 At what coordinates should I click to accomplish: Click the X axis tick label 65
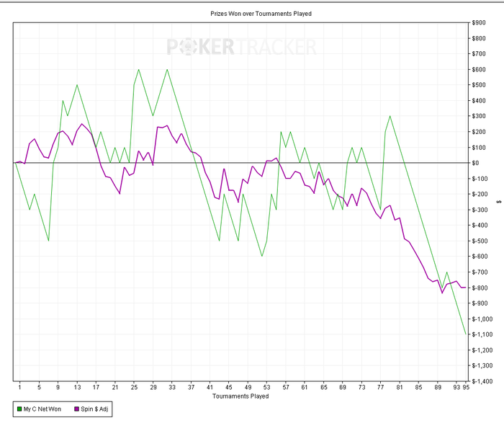[324, 387]
